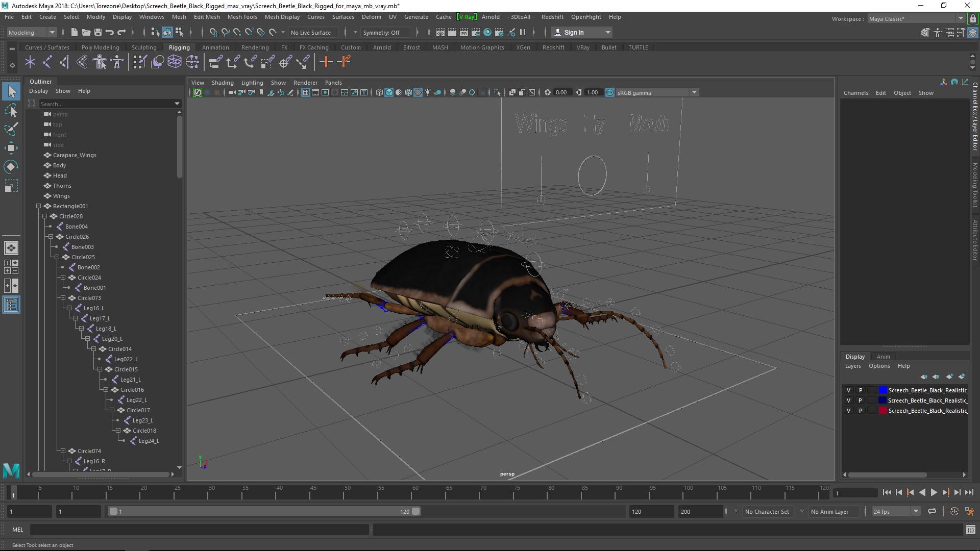Choose the Rotate tool in toolbox

11,167
